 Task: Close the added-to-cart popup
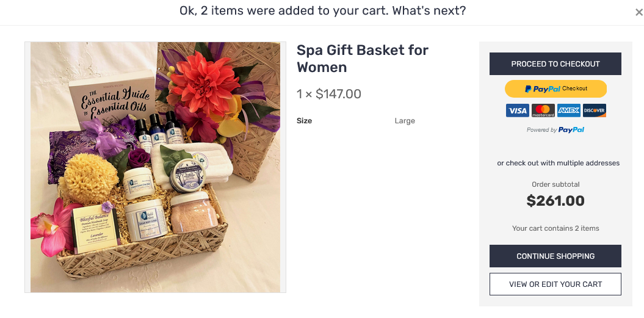[x=639, y=12]
